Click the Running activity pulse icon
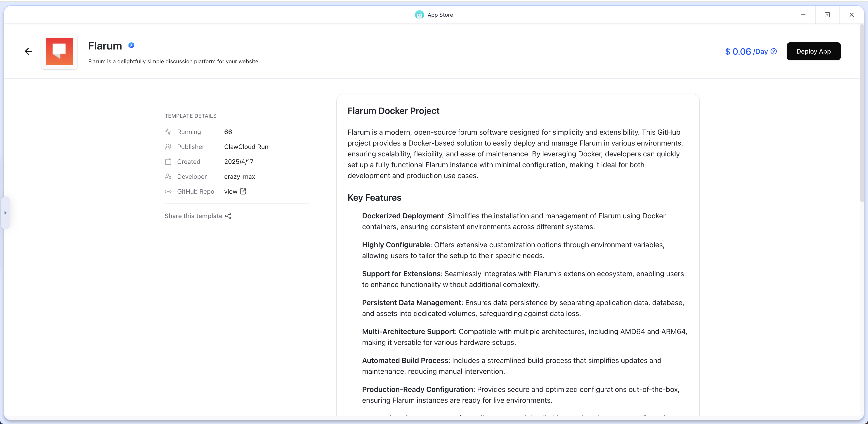 click(168, 132)
